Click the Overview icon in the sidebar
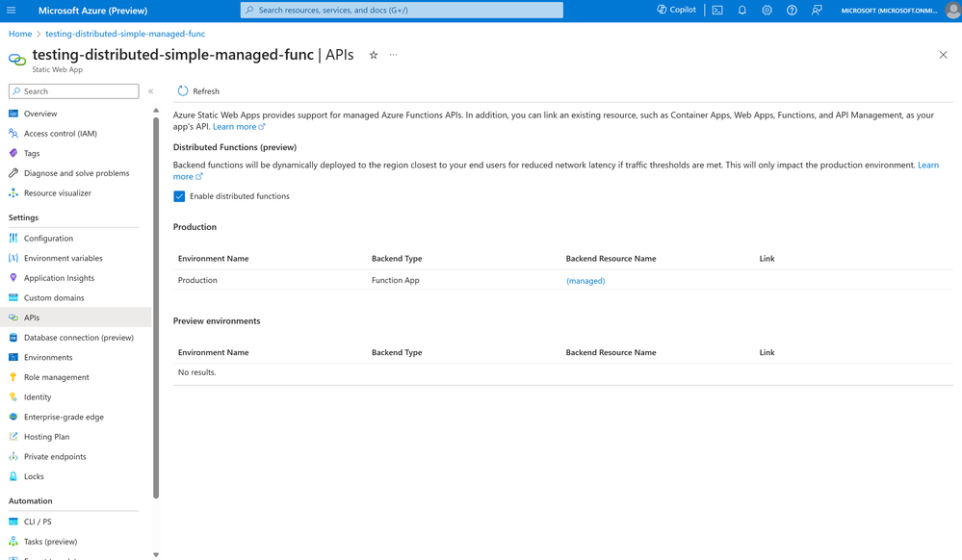Image resolution: width=962 pixels, height=560 pixels. tap(13, 114)
